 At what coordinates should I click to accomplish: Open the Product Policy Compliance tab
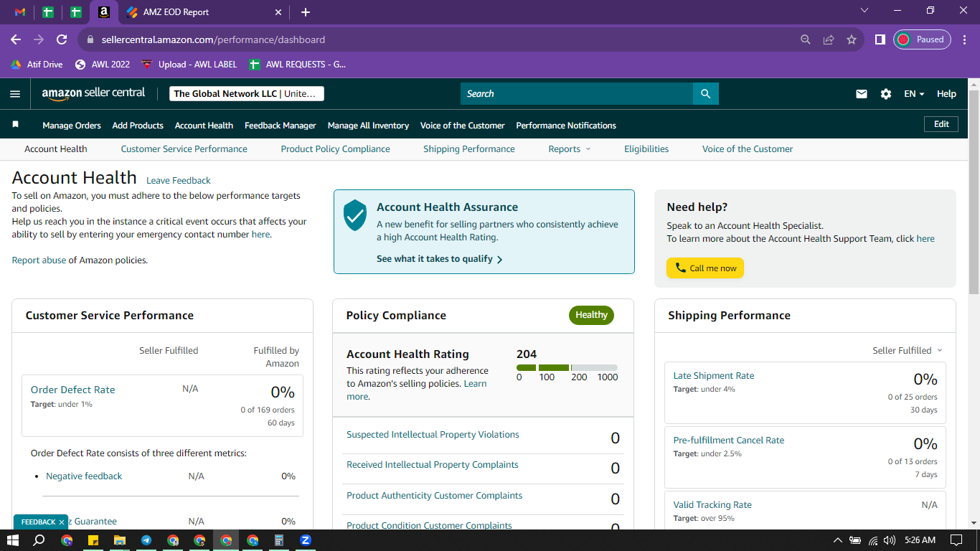tap(335, 149)
